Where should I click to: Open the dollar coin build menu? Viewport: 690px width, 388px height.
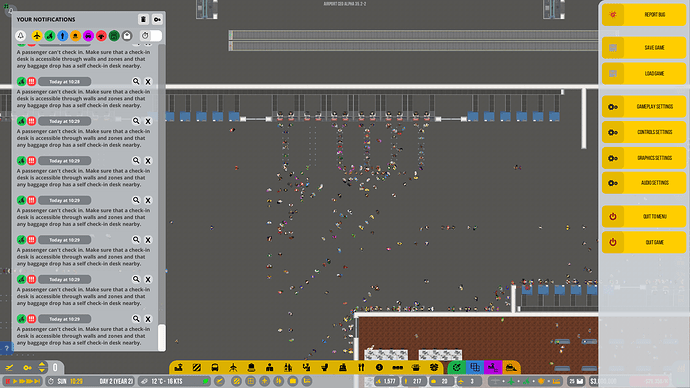click(x=379, y=367)
